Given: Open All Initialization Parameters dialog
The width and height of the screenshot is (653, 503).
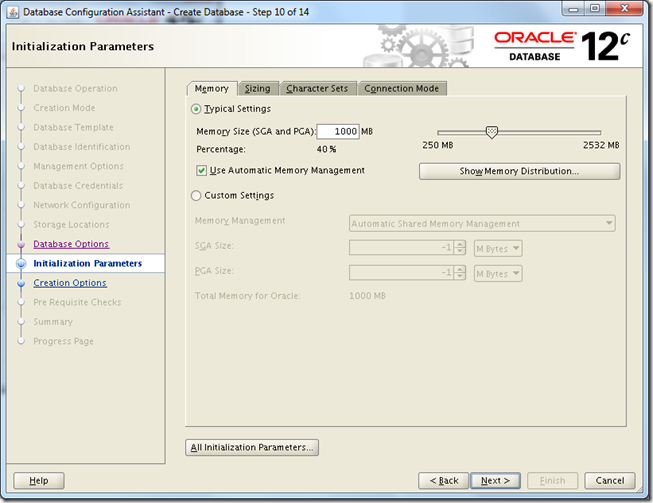Looking at the screenshot, I should click(252, 448).
